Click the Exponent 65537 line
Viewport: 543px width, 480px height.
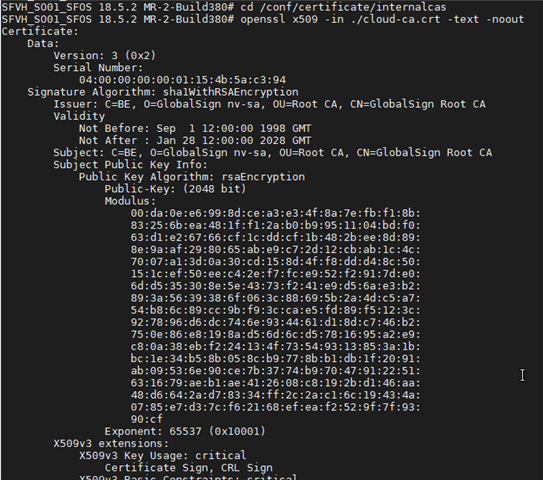185,432
